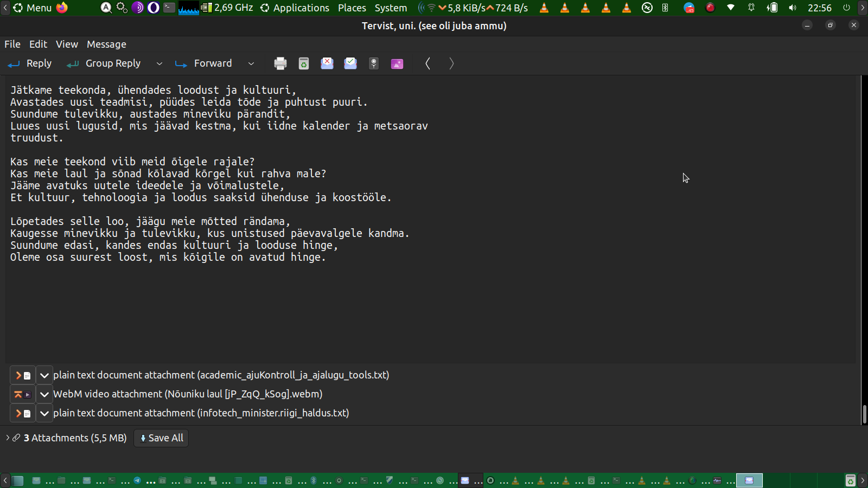Image resolution: width=868 pixels, height=488 pixels.
Task: Open the View menu
Action: tap(67, 44)
